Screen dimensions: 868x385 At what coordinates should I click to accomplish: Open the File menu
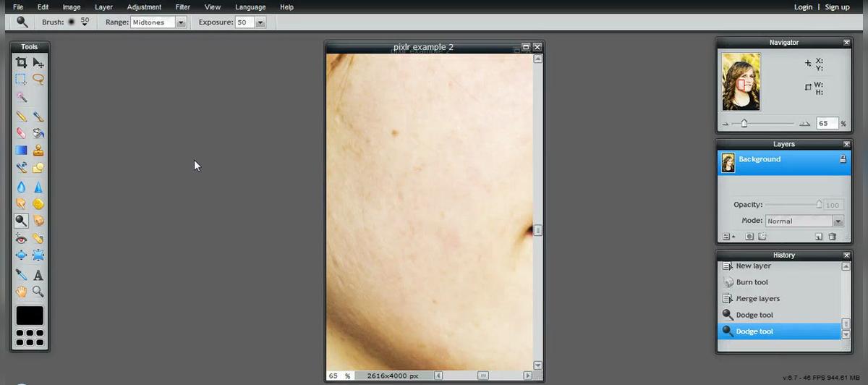(x=18, y=7)
